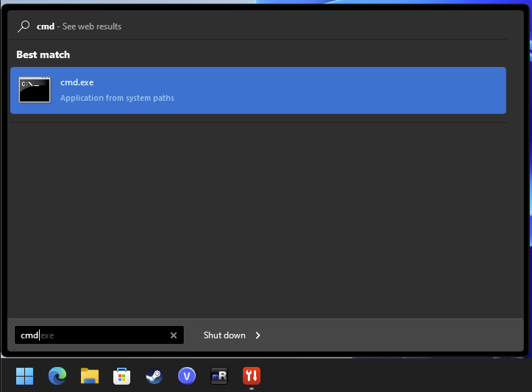Launch Microsoft Edge from the taskbar
532x392 pixels.
coord(57,376)
